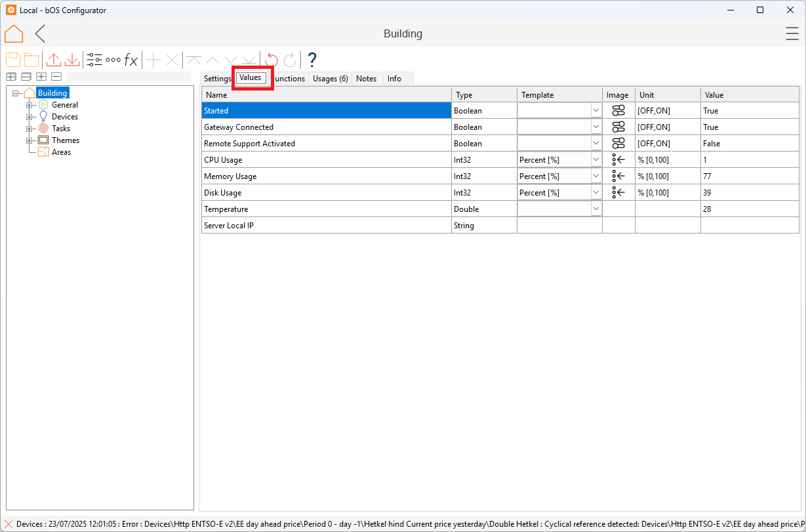This screenshot has height=532, width=806.
Task: Click the Undo icon
Action: pos(272,60)
